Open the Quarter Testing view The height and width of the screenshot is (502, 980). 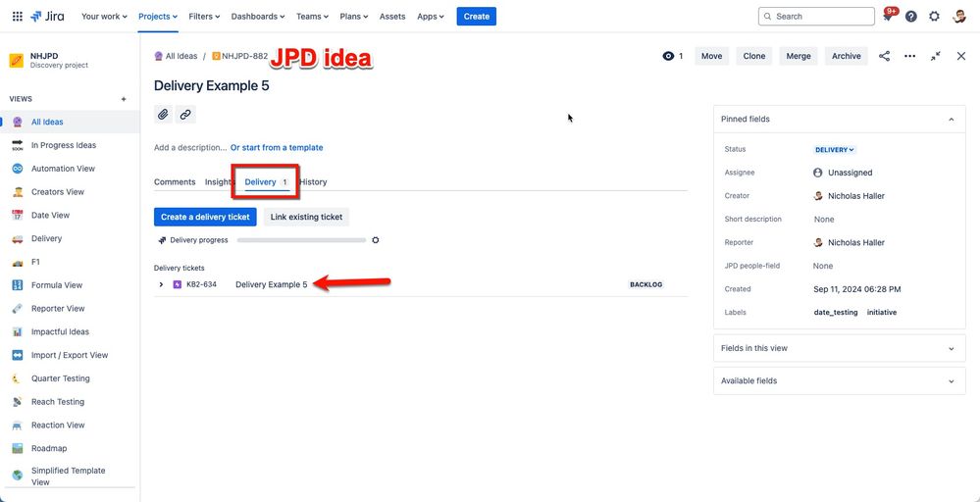tap(70, 378)
